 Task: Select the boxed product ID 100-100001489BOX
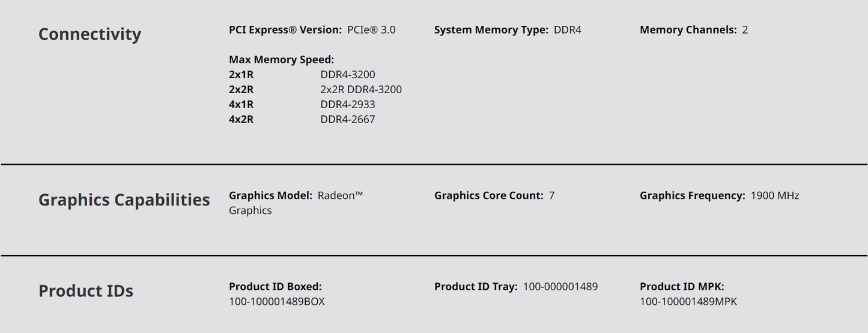277,302
